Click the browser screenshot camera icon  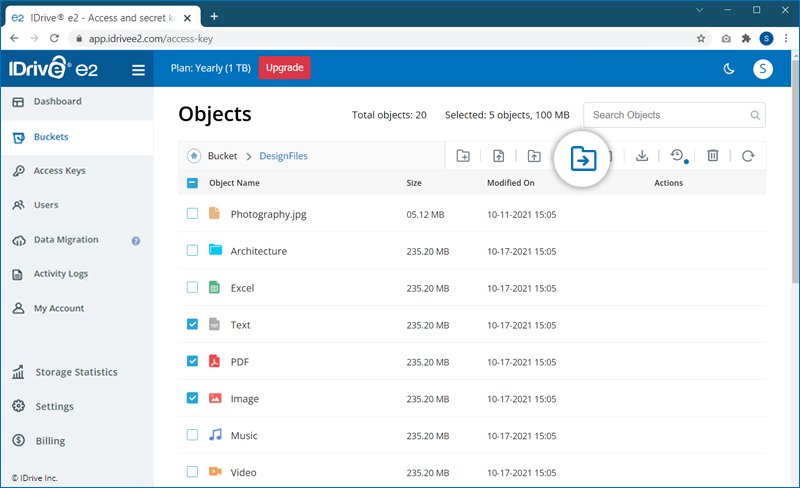pyautogui.click(x=726, y=38)
